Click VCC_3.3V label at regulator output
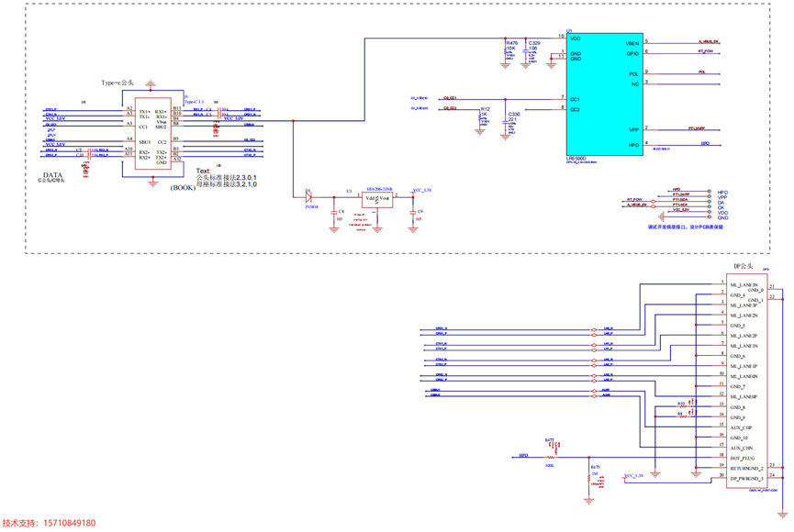This screenshot has width=794, height=532. pos(422,190)
